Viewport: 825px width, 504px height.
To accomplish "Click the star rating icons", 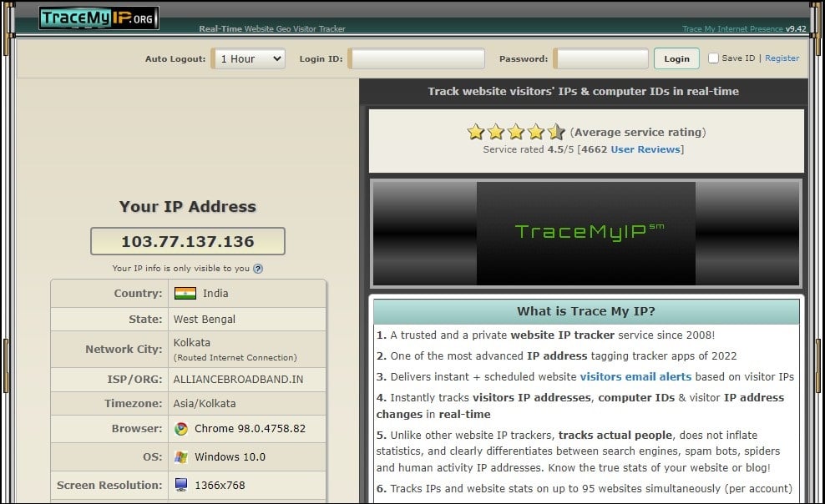I will (x=516, y=132).
